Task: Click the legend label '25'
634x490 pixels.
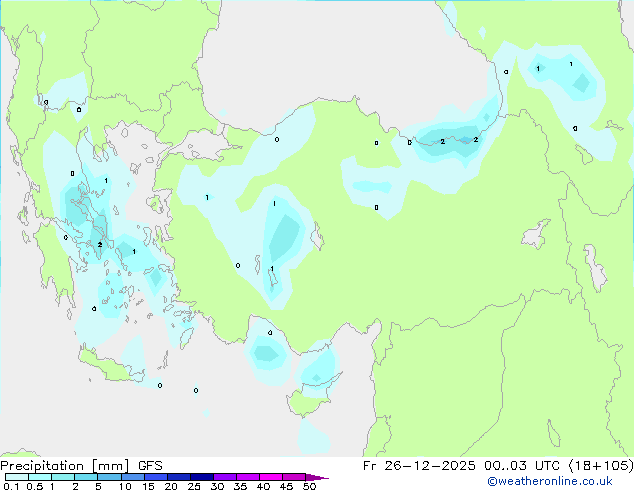Action: pyautogui.click(x=194, y=486)
